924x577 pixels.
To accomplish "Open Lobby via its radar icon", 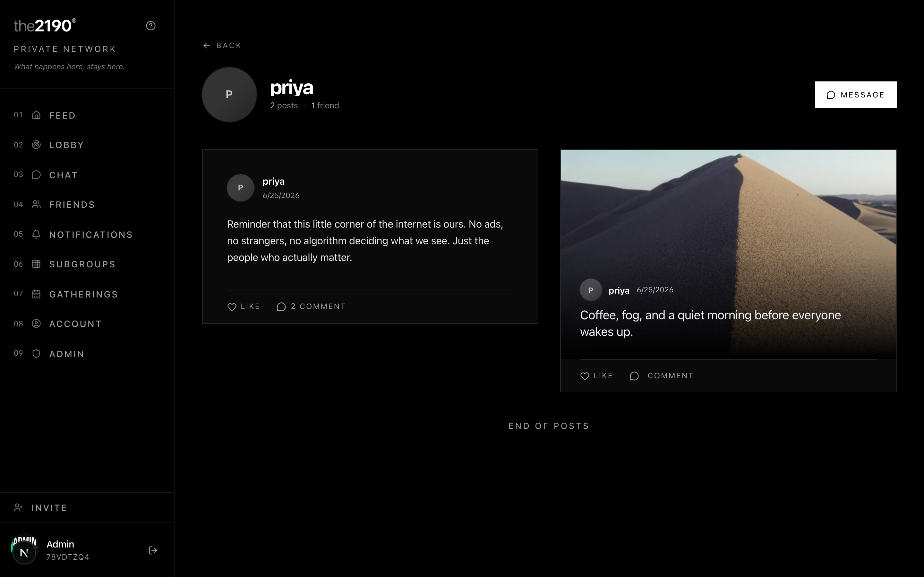I will coord(36,145).
